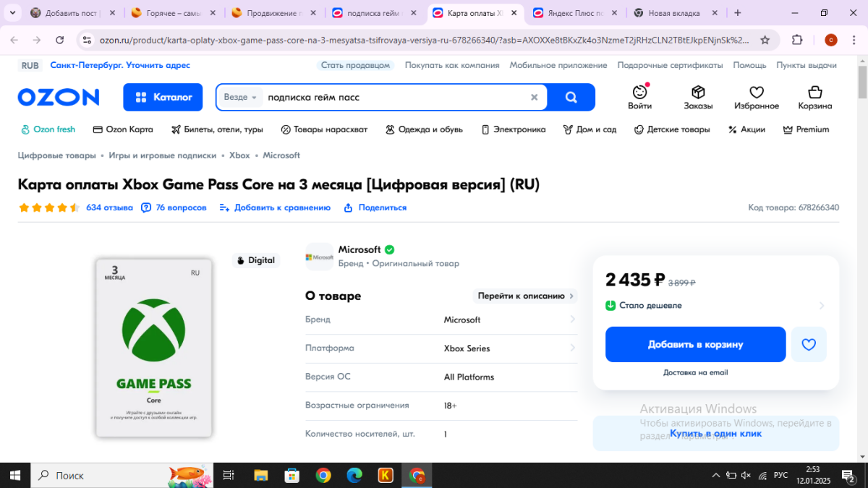
Task: Launch Microsoft Store from the taskbar
Action: coord(292,475)
